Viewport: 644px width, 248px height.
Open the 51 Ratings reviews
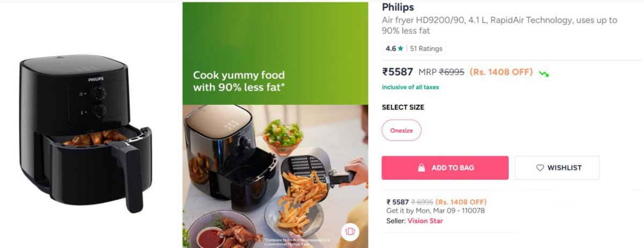point(426,49)
